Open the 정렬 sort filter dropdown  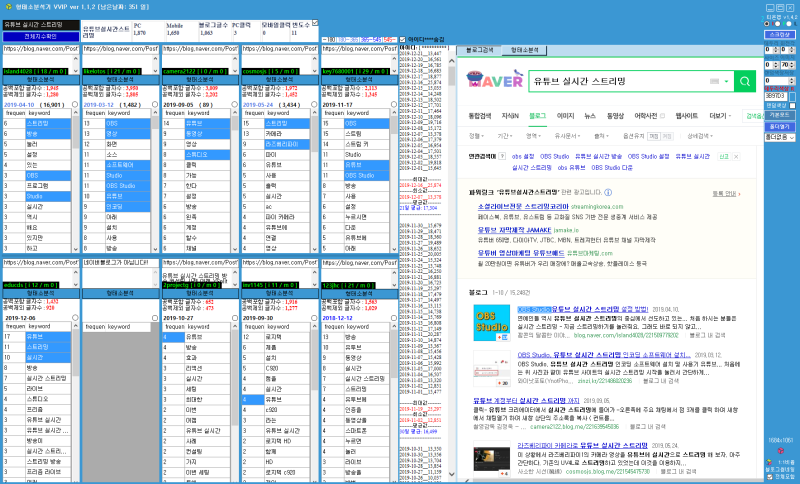[x=476, y=136]
